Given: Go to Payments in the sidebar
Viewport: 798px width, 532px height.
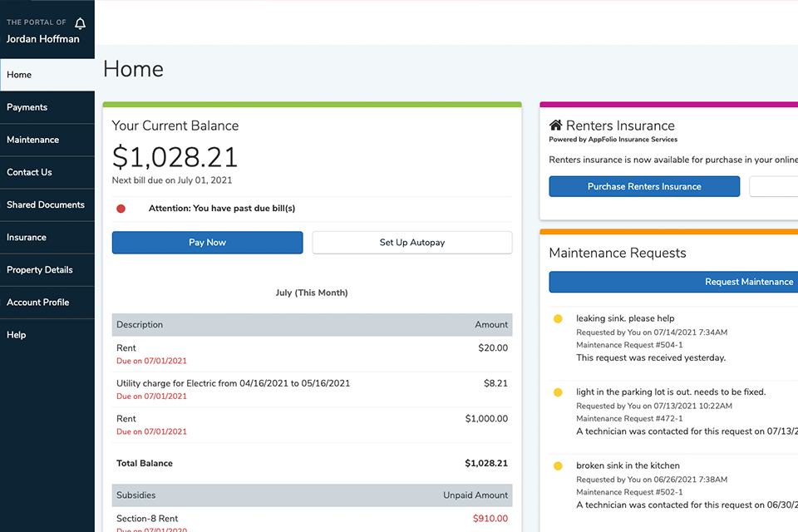Looking at the screenshot, I should [x=27, y=107].
